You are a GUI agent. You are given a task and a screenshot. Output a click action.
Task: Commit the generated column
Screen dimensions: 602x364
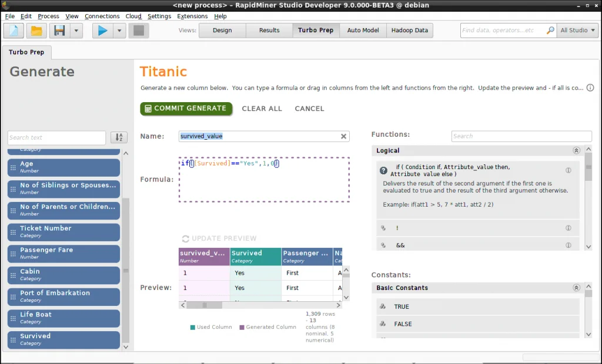186,109
